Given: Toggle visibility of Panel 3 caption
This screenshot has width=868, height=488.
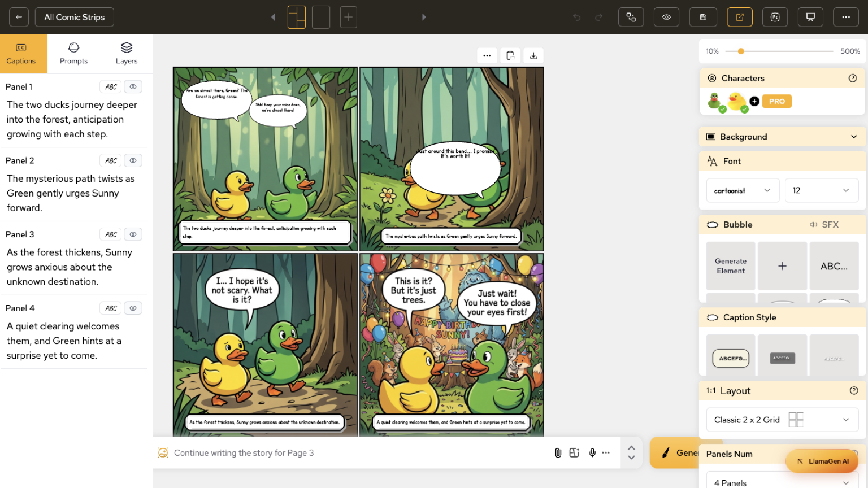Looking at the screenshot, I should 133,234.
